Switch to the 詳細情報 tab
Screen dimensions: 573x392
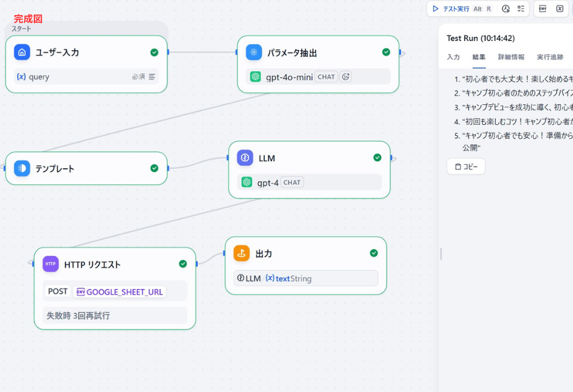(511, 57)
